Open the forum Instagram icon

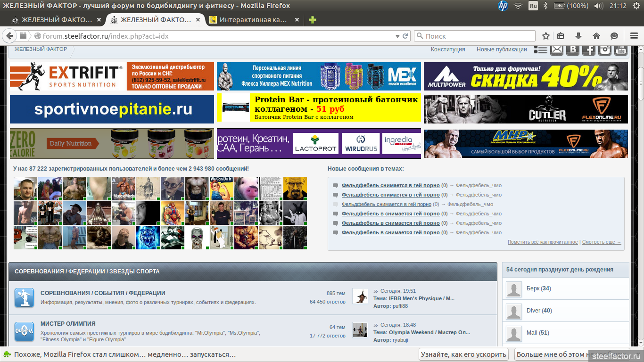click(x=605, y=49)
